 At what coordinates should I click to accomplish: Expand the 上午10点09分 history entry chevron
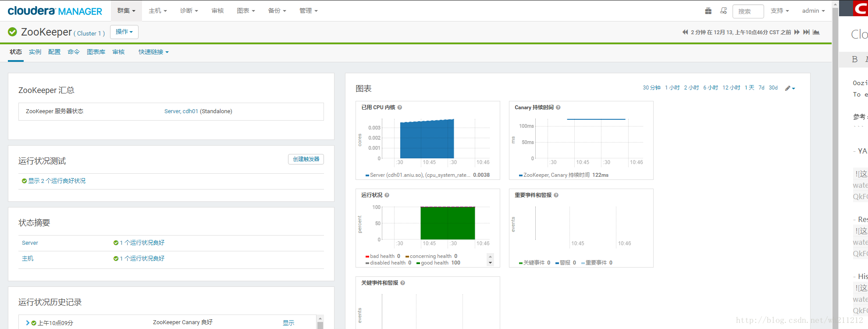pos(28,323)
